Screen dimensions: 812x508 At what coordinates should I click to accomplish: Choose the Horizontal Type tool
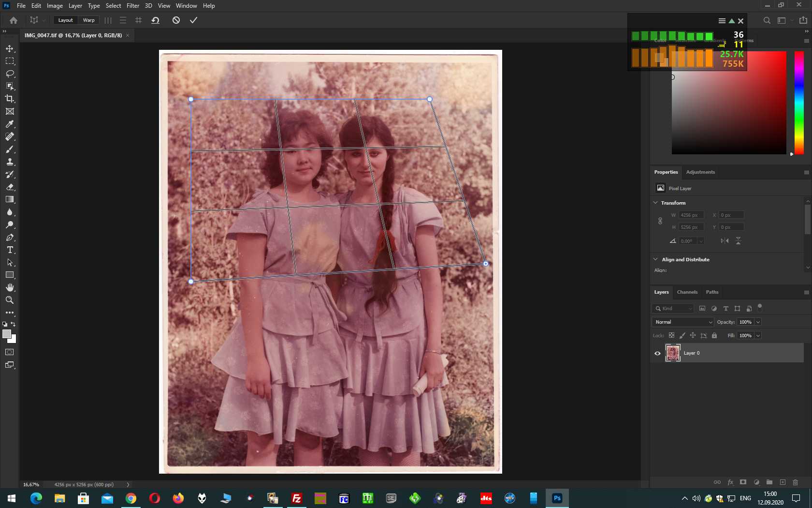tap(10, 250)
